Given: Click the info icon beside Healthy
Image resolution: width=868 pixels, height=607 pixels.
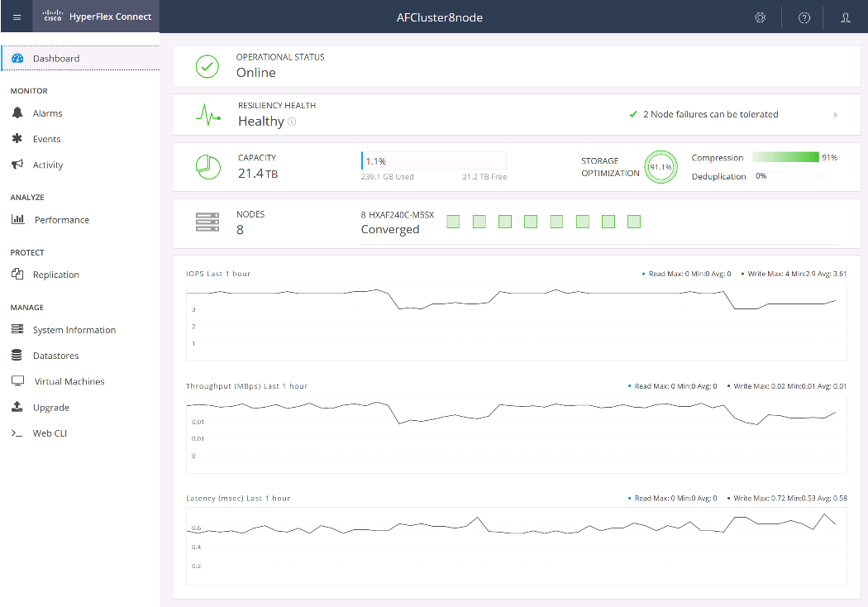Looking at the screenshot, I should pos(292,122).
